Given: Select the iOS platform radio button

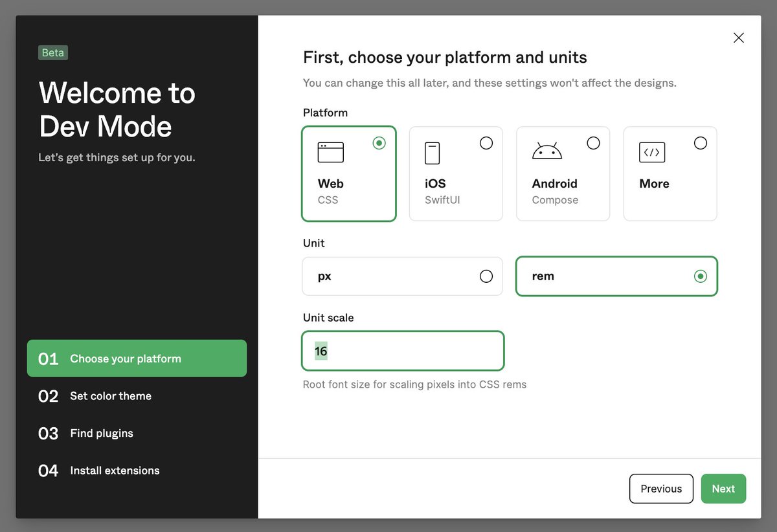Looking at the screenshot, I should [x=486, y=143].
